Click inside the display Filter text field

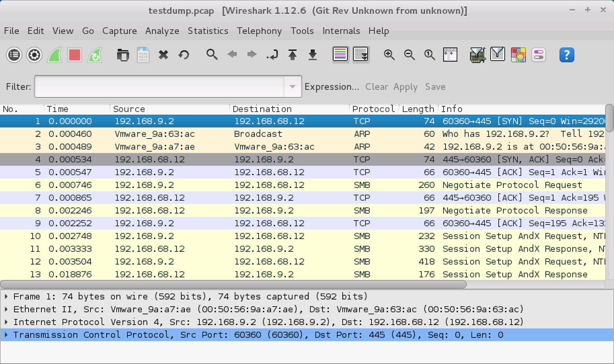pyautogui.click(x=159, y=86)
